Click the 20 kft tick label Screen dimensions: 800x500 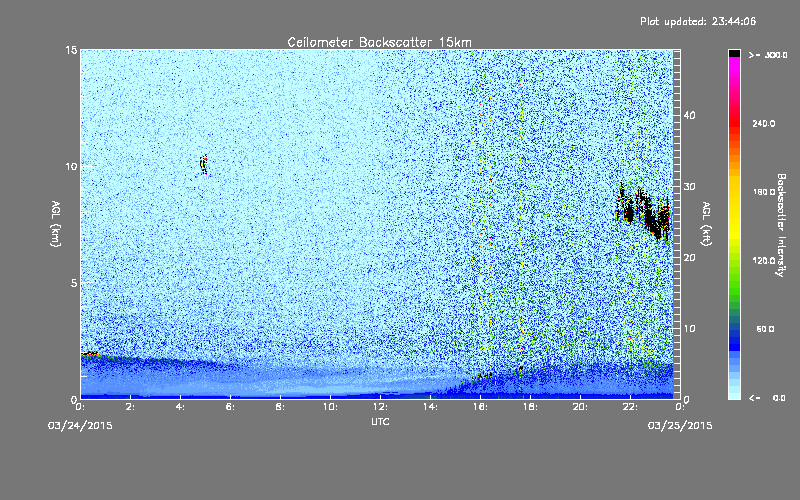689,258
